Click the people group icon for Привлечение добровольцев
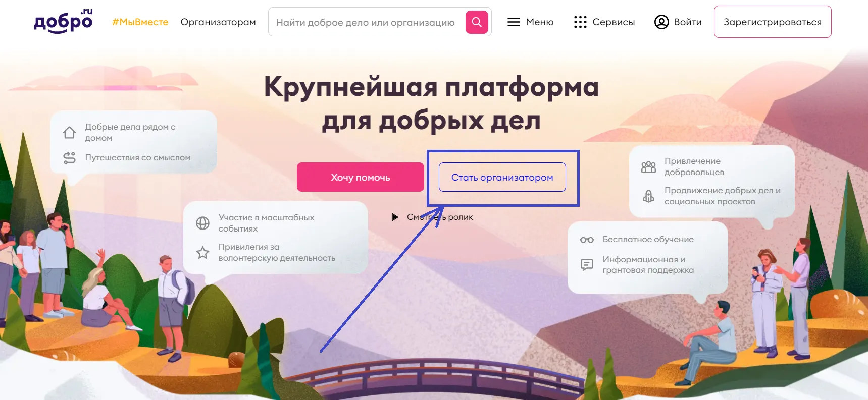 (648, 167)
